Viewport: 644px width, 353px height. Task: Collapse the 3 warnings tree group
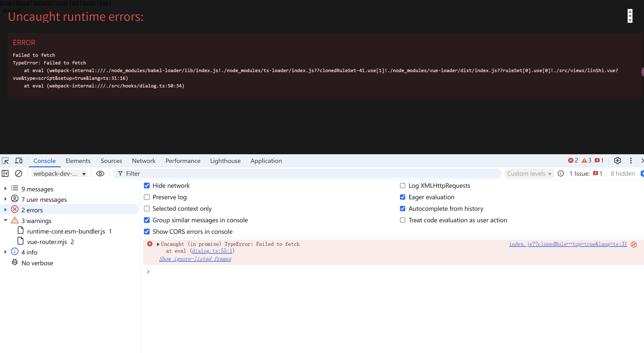[x=5, y=220]
